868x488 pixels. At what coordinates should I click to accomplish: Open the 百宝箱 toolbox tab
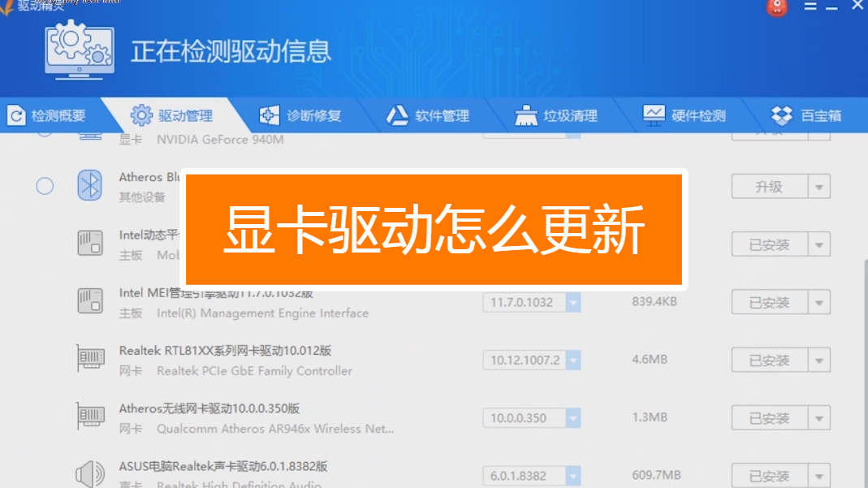[806, 115]
